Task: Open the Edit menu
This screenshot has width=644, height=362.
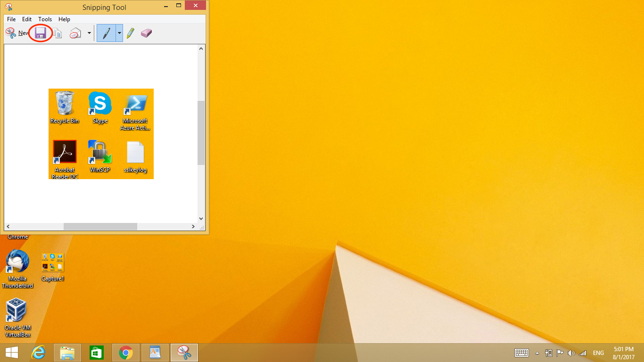Action: 27,19
